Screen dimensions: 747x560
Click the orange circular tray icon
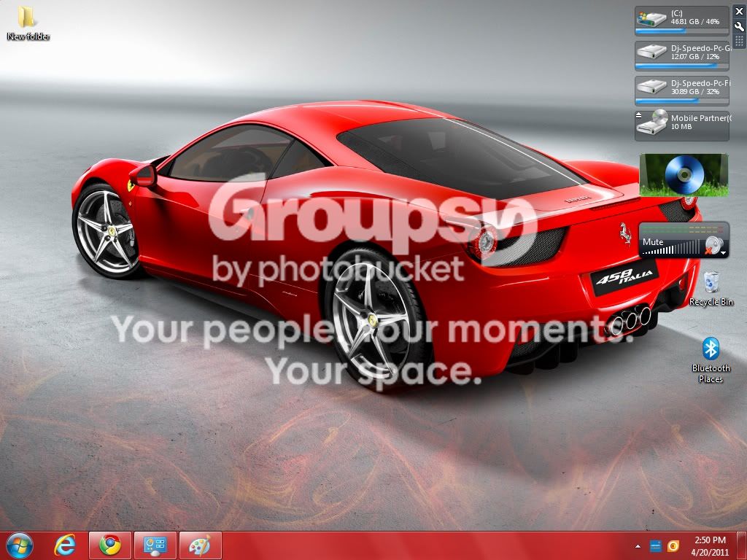click(x=673, y=545)
